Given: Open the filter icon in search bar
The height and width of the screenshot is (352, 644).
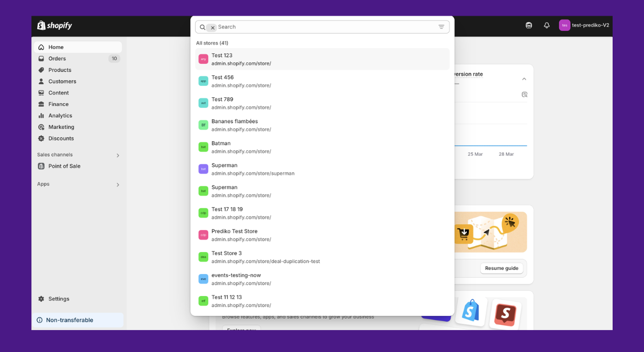Looking at the screenshot, I should pos(442,27).
